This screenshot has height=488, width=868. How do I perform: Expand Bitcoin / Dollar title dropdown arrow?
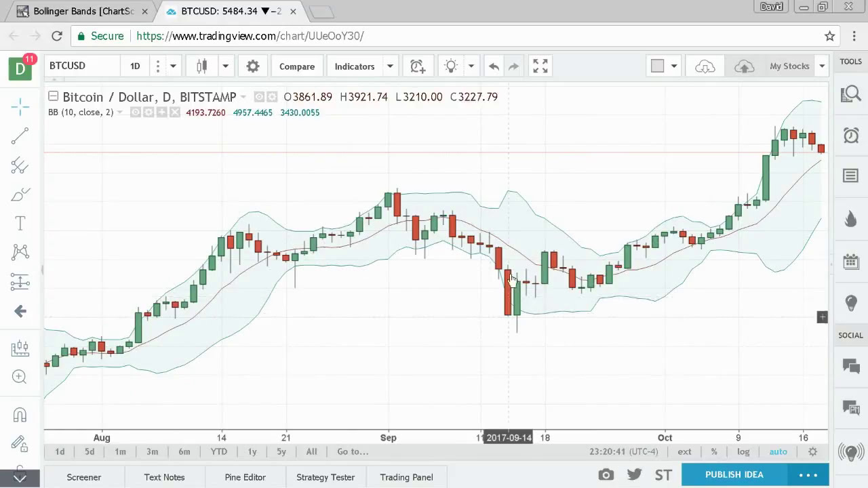tap(243, 97)
